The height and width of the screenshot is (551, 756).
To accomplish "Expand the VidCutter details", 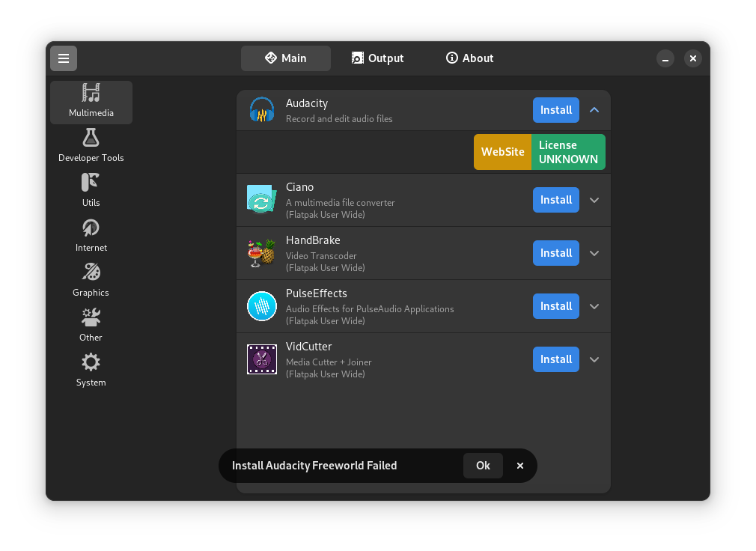I will pos(594,359).
